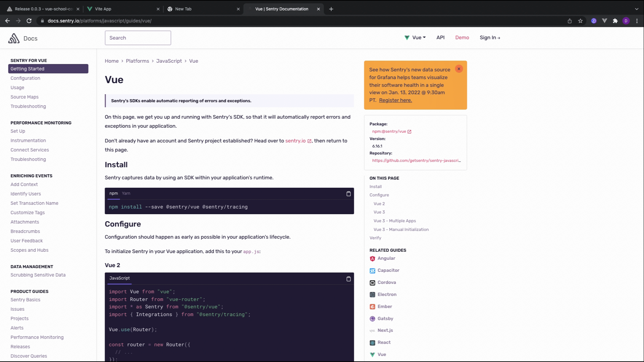Switch to the New Tab browser tab
Screen dimensions: 644x362
pos(203,9)
